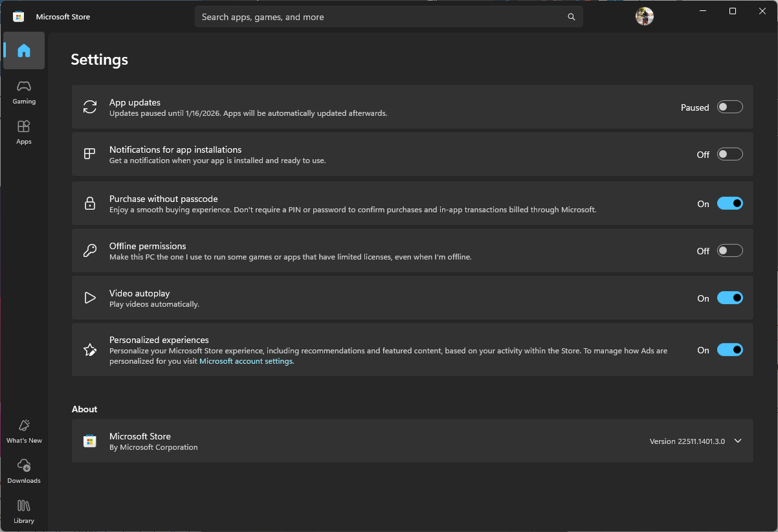Open the Home page in sidebar
The image size is (778, 532).
pos(24,50)
